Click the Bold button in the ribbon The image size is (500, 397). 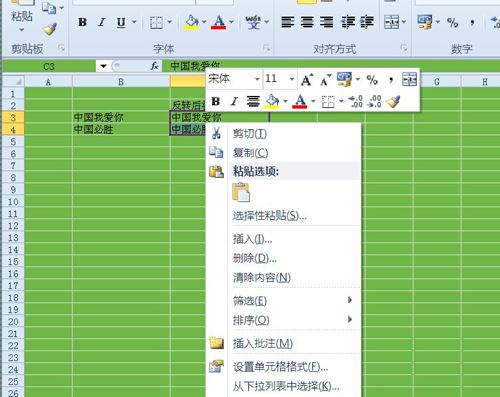(x=82, y=22)
